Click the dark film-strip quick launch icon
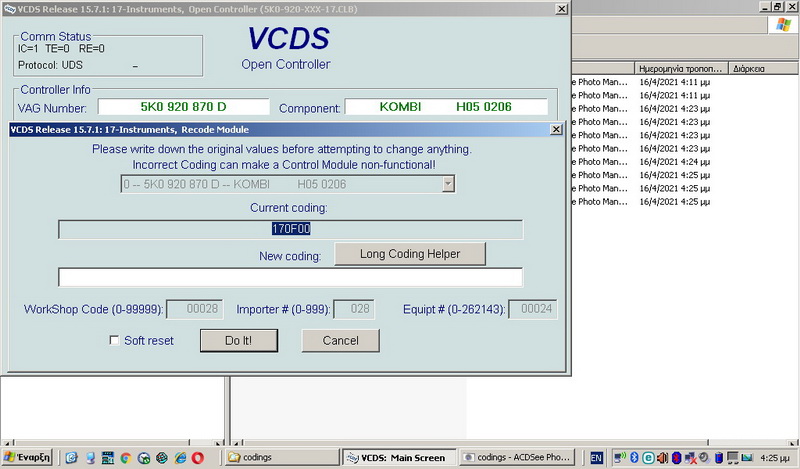 (x=108, y=458)
